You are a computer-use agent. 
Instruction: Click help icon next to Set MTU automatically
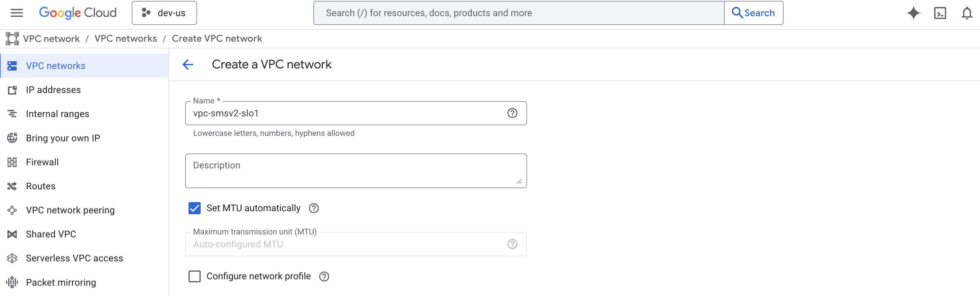click(x=314, y=208)
